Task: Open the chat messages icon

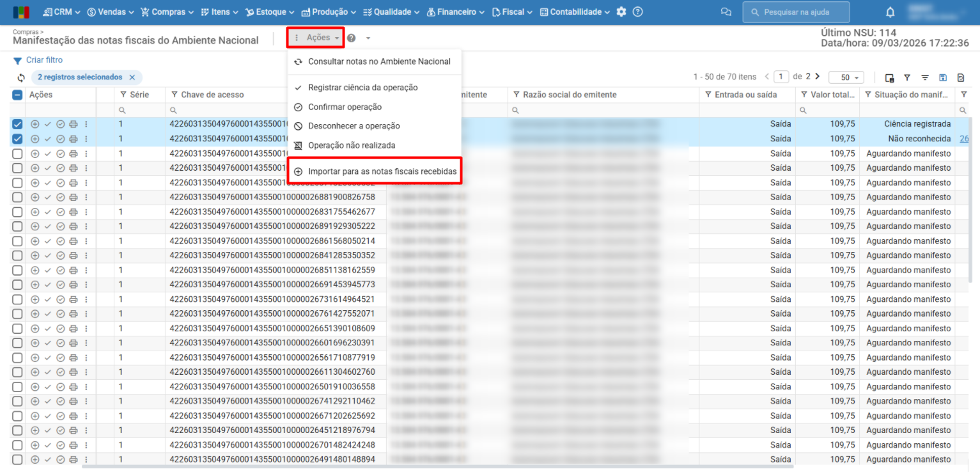Action: pyautogui.click(x=726, y=12)
